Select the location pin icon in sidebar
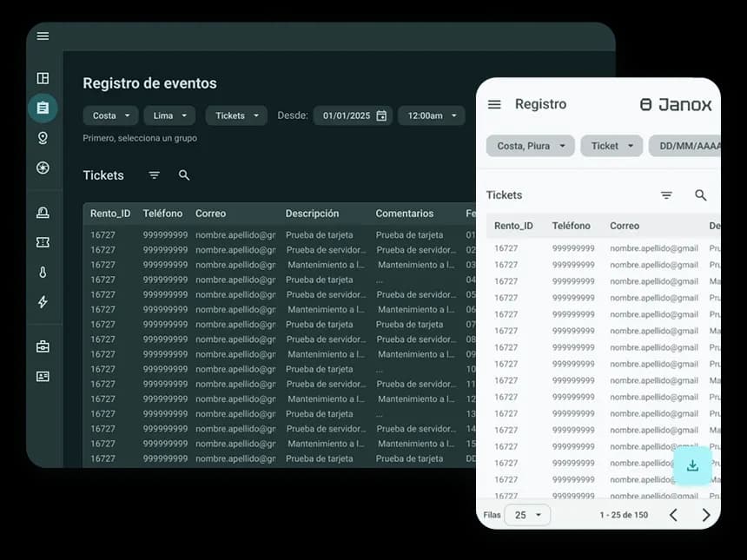 pos(43,138)
